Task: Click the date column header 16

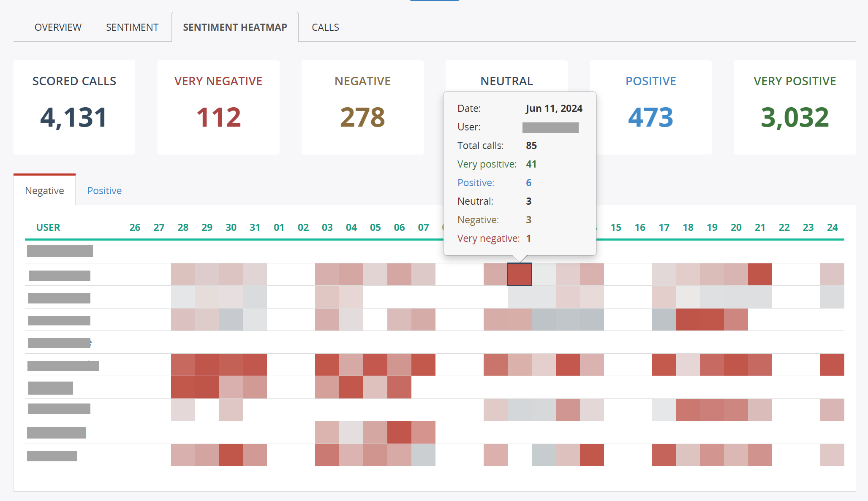Action: click(640, 227)
